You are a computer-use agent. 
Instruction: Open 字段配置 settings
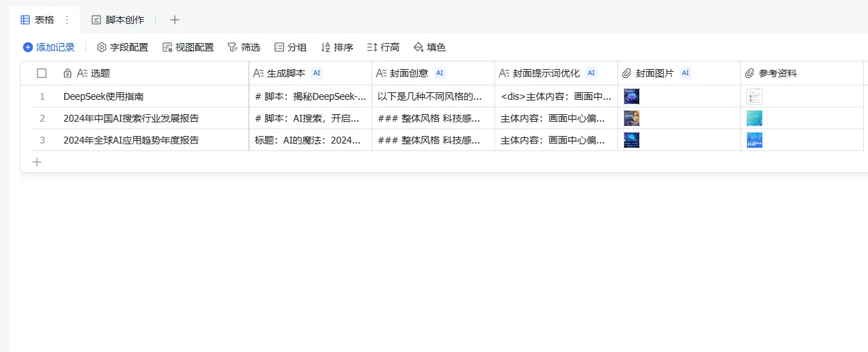coord(122,47)
